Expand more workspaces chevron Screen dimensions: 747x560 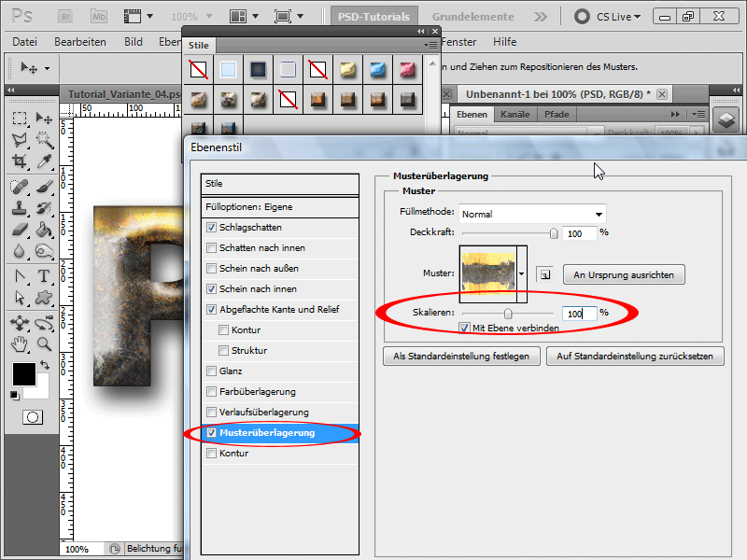(541, 17)
